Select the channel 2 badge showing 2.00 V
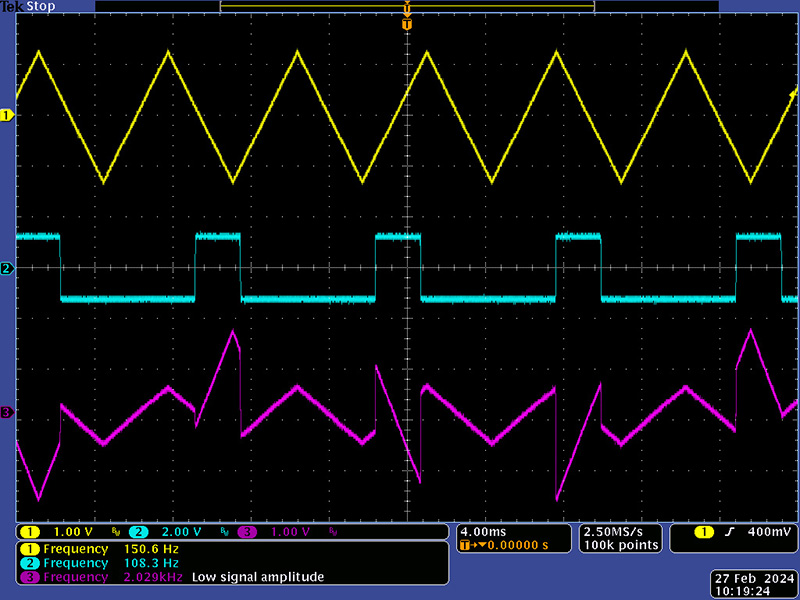This screenshot has width=800, height=600. [172, 532]
